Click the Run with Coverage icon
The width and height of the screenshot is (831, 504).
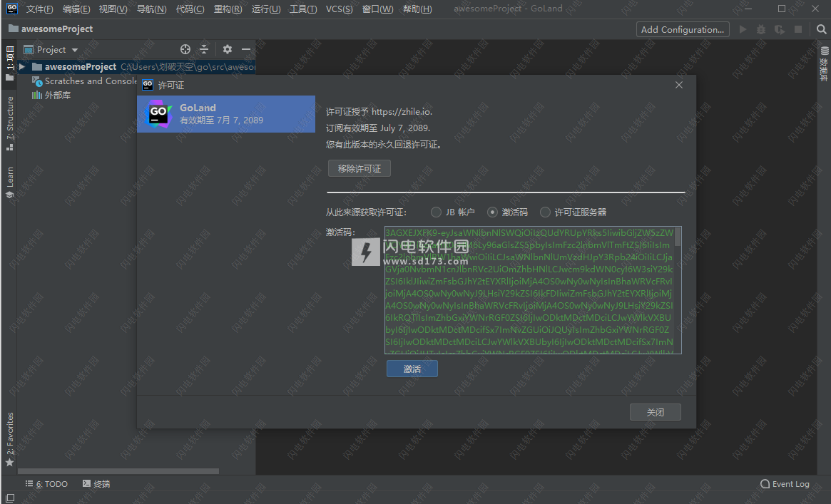point(780,30)
